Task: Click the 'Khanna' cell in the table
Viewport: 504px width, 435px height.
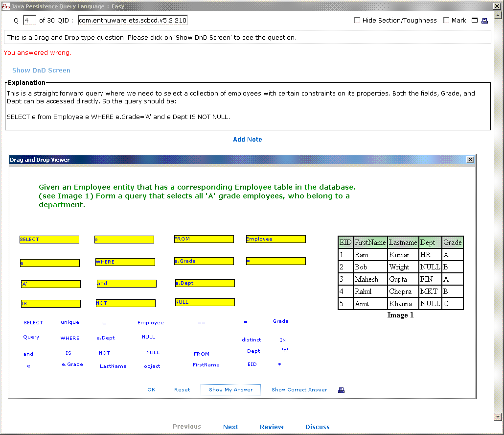Action: [403, 304]
